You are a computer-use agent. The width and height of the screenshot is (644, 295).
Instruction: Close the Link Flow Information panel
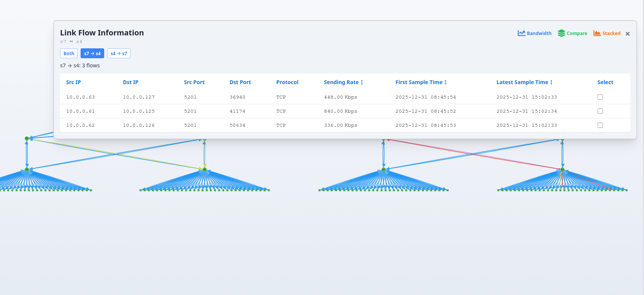click(628, 34)
